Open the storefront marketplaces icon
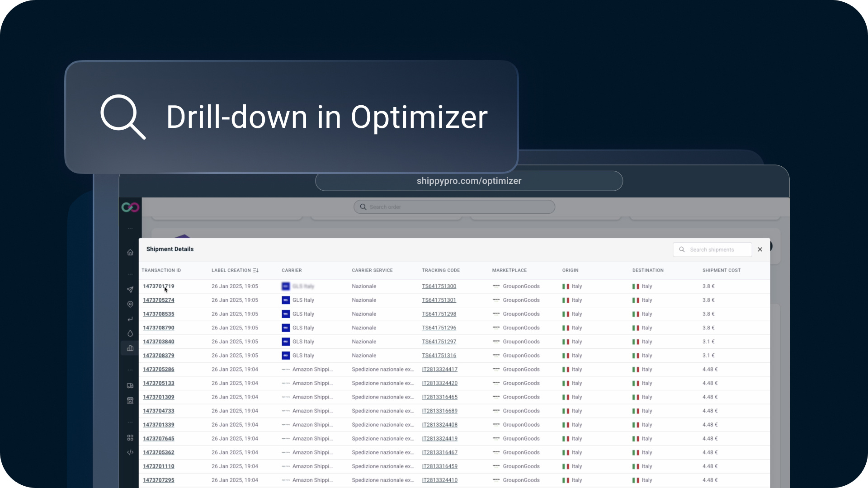Image resolution: width=868 pixels, height=488 pixels. (130, 400)
